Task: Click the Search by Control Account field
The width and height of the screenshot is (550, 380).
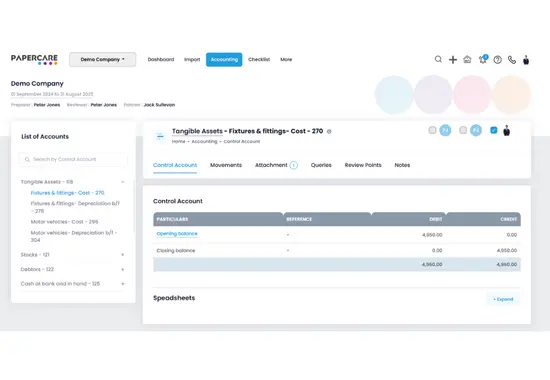Action: click(73, 159)
